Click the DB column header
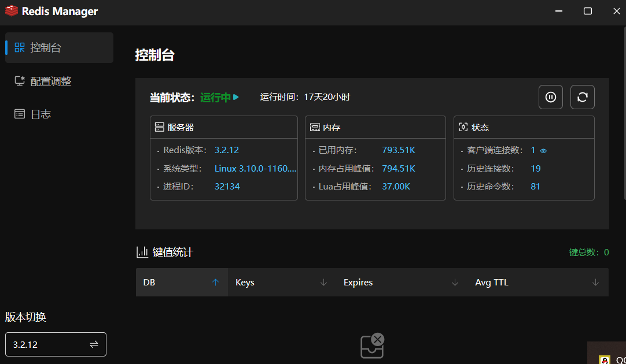This screenshot has height=364, width=626. tap(182, 283)
